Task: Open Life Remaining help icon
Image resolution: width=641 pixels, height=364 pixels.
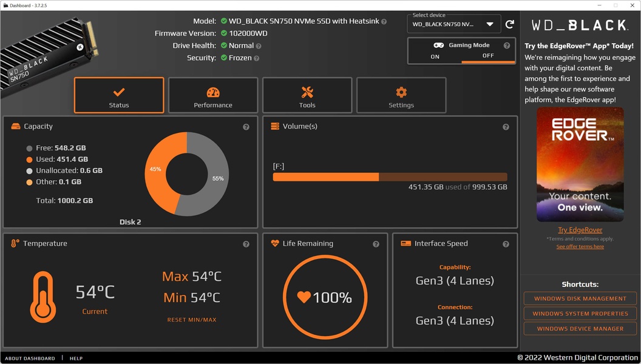Action: click(376, 244)
